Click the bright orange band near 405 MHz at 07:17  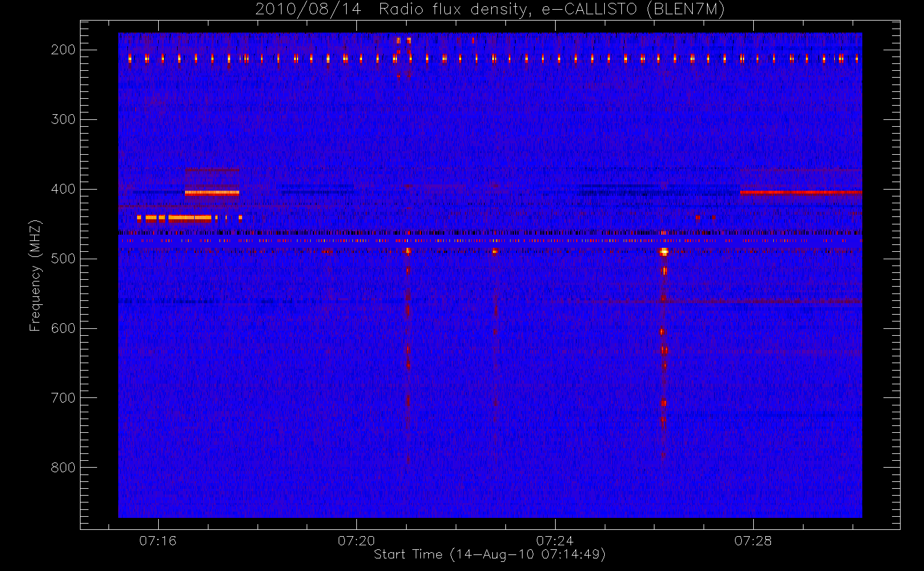(212, 192)
